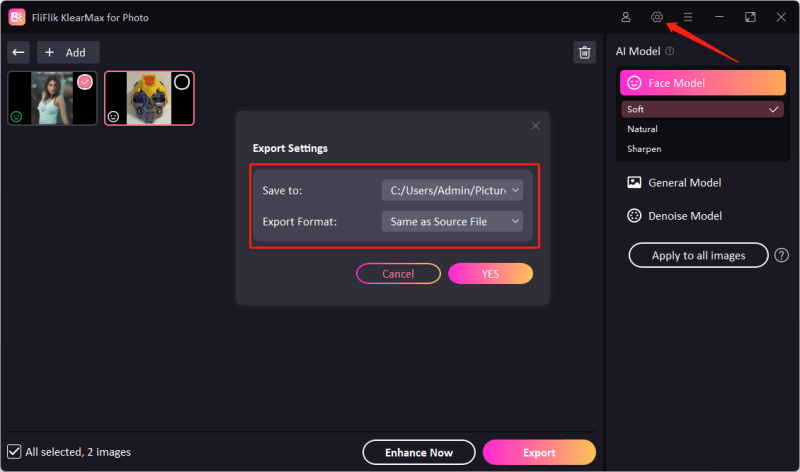The width and height of the screenshot is (800, 472).
Task: Open the hamburger menu icon
Action: tap(688, 17)
